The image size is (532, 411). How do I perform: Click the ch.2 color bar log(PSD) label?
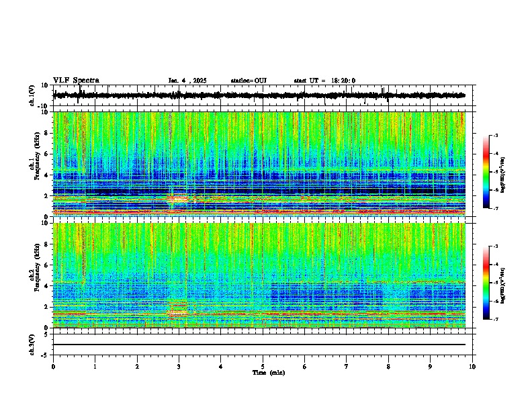click(503, 286)
